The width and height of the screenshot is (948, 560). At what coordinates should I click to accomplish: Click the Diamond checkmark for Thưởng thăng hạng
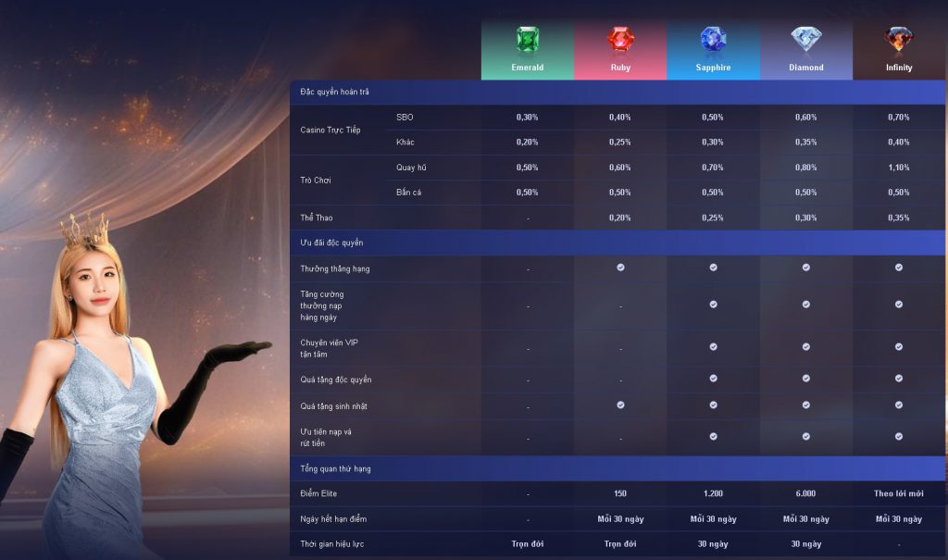[805, 268]
